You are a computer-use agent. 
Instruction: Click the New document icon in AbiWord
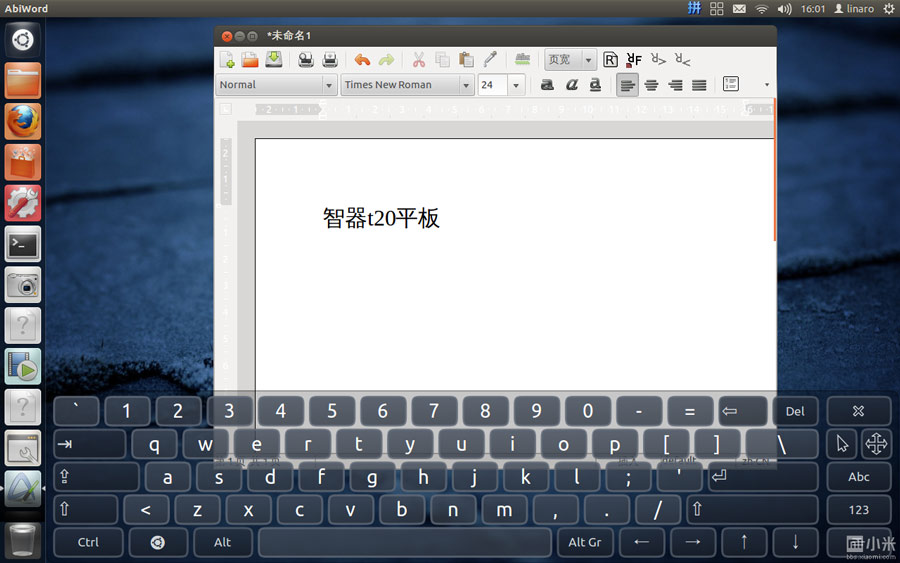[x=227, y=60]
